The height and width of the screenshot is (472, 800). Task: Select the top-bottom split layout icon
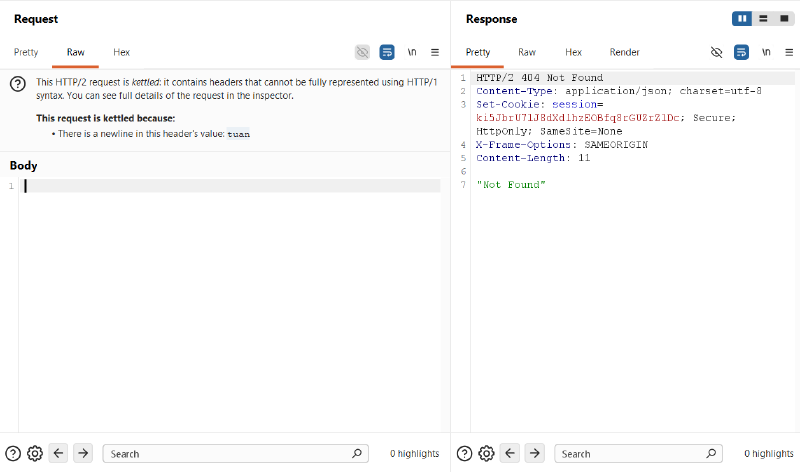[763, 19]
